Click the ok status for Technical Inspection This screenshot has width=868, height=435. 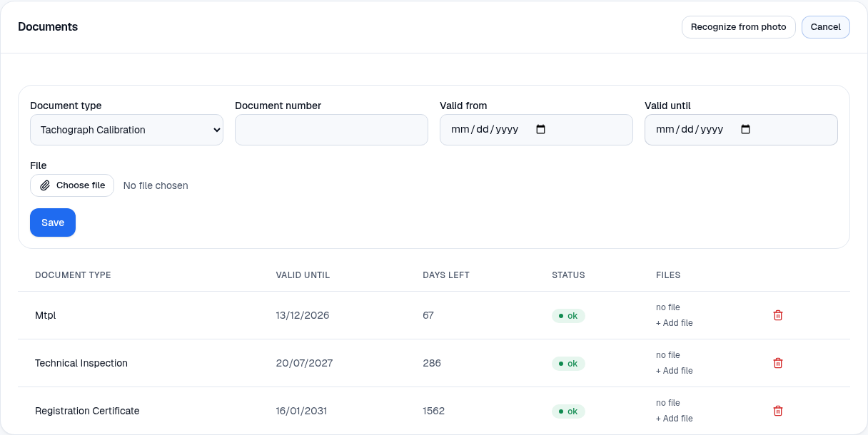coord(568,364)
